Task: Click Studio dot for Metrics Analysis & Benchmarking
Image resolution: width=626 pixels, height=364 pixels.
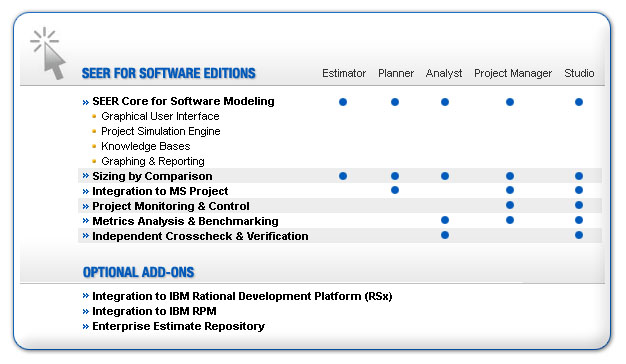Action: pyautogui.click(x=579, y=220)
